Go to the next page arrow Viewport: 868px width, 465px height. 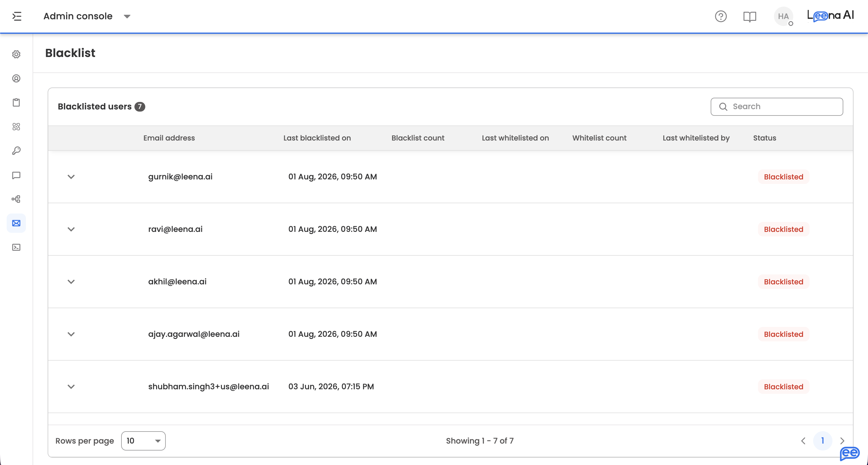(x=842, y=441)
